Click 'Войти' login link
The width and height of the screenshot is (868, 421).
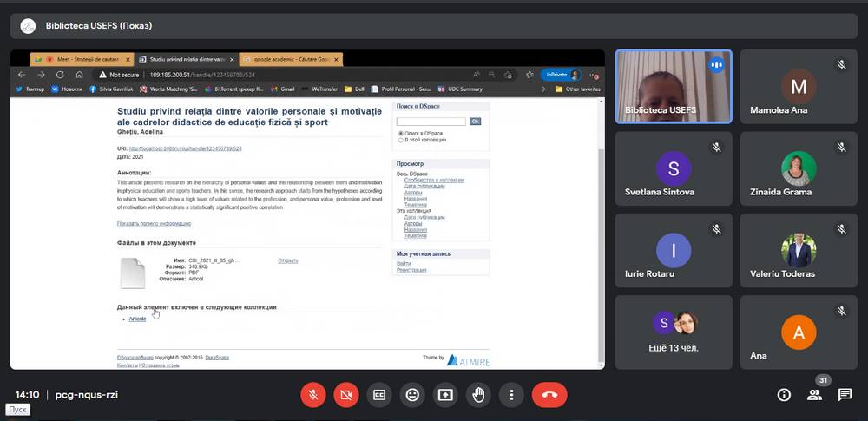click(x=404, y=264)
